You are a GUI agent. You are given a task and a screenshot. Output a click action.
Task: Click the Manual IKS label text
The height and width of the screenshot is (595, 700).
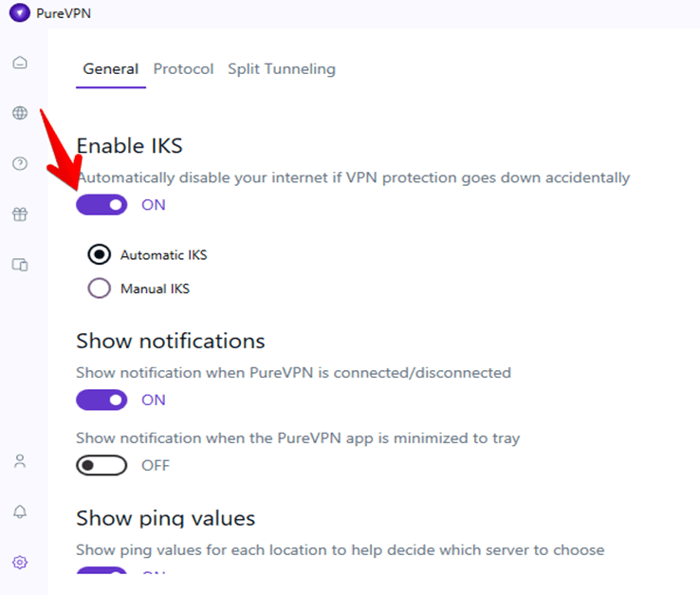155,288
